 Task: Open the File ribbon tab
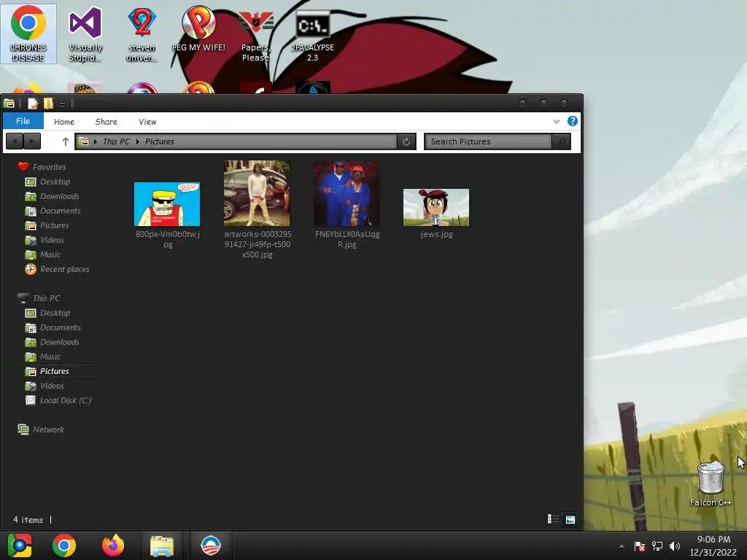[23, 121]
